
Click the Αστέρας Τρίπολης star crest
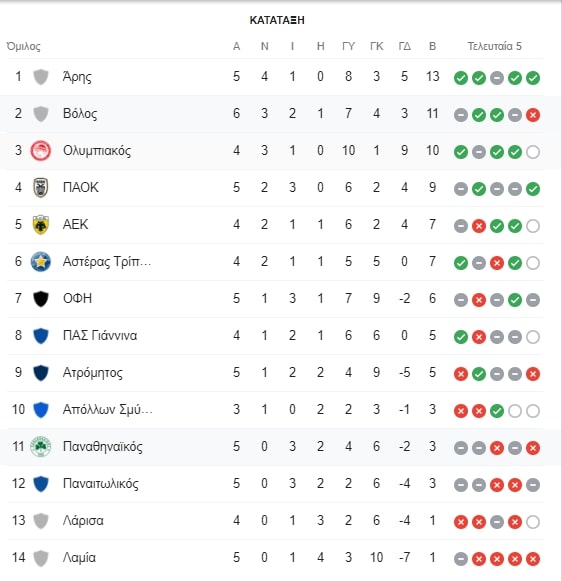[x=40, y=262]
